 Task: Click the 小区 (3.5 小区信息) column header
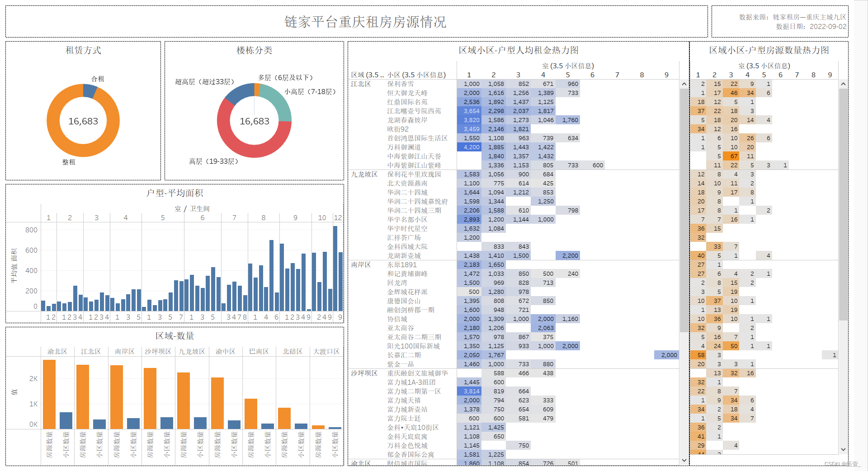[417, 75]
